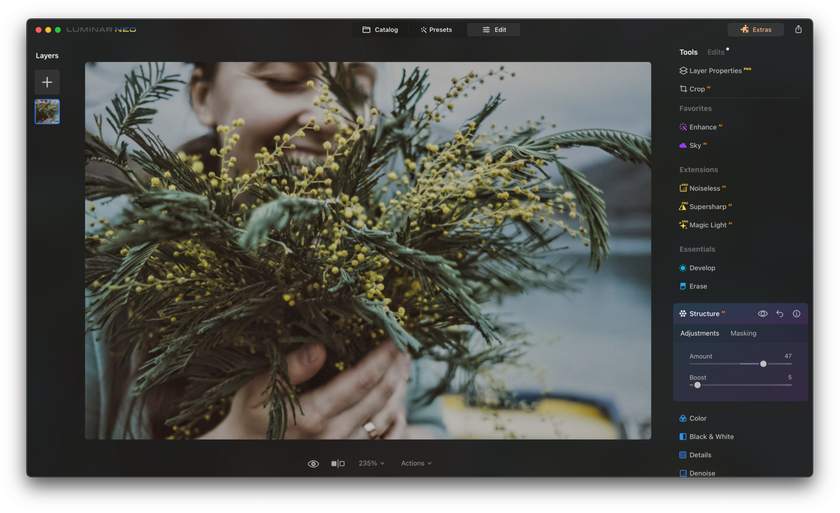Click the Favorites section heading
Viewport: 840px width, 513px height.
[695, 108]
